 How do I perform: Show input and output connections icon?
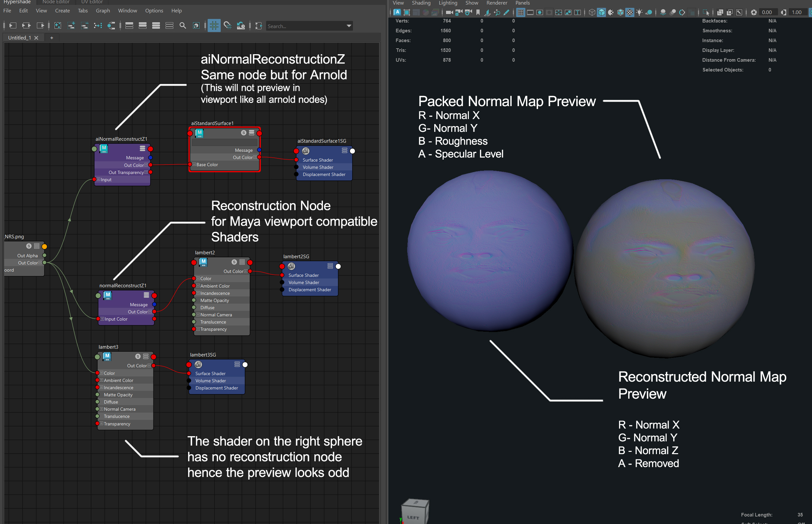click(x=26, y=25)
